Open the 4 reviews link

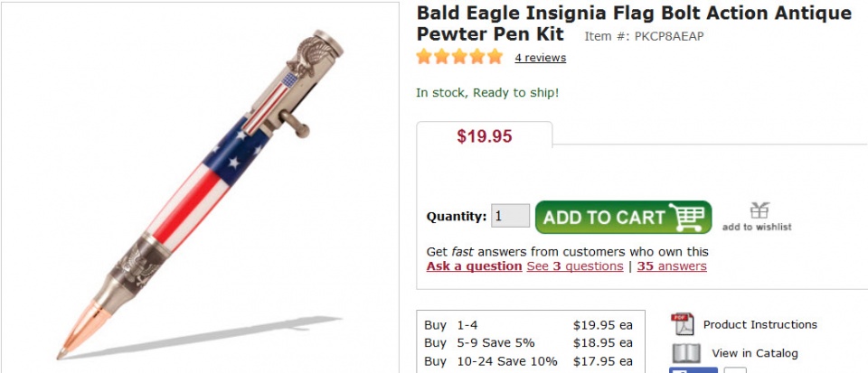point(540,58)
